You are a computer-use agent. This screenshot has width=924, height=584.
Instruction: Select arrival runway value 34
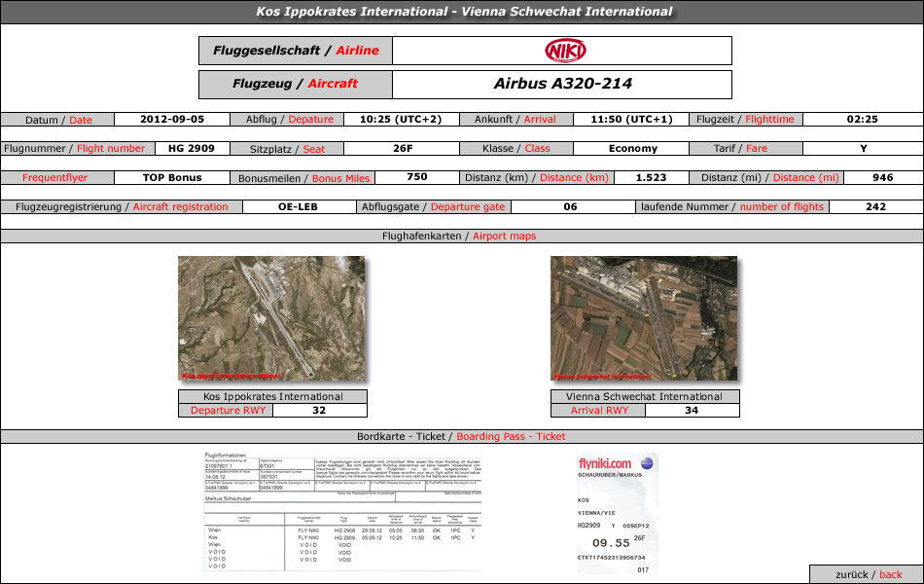coord(692,411)
